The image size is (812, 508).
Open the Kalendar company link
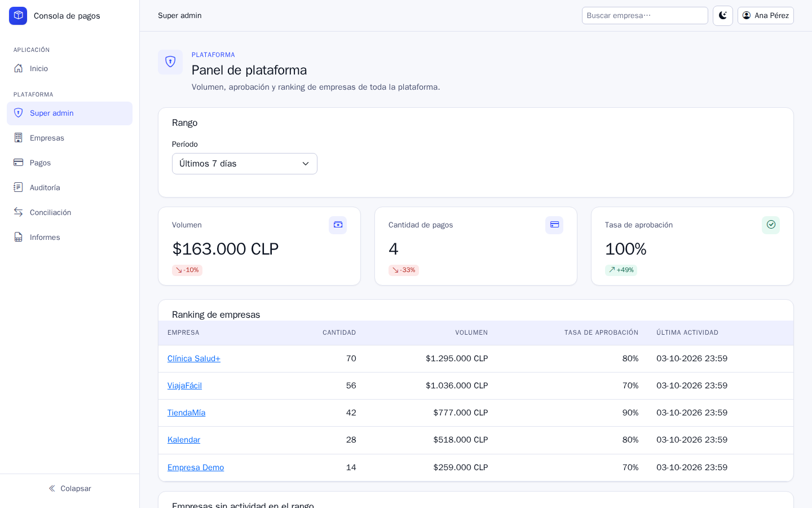coord(184,440)
